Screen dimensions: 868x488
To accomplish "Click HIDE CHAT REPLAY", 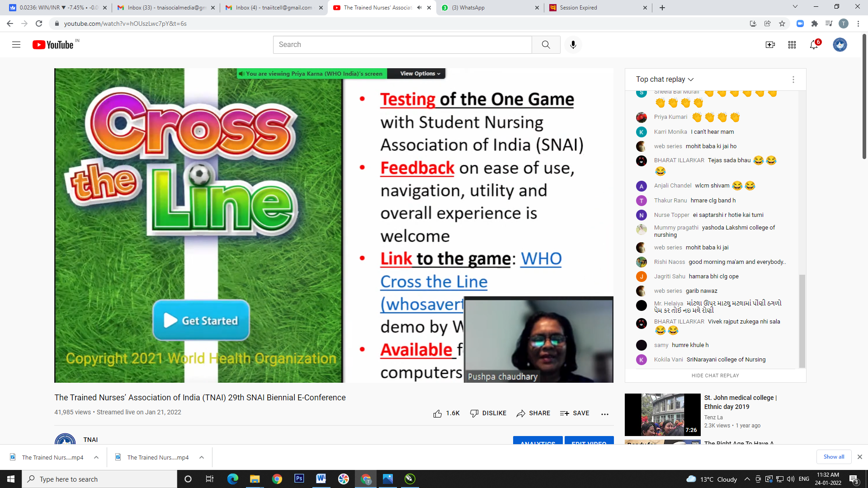I will pyautogui.click(x=715, y=375).
